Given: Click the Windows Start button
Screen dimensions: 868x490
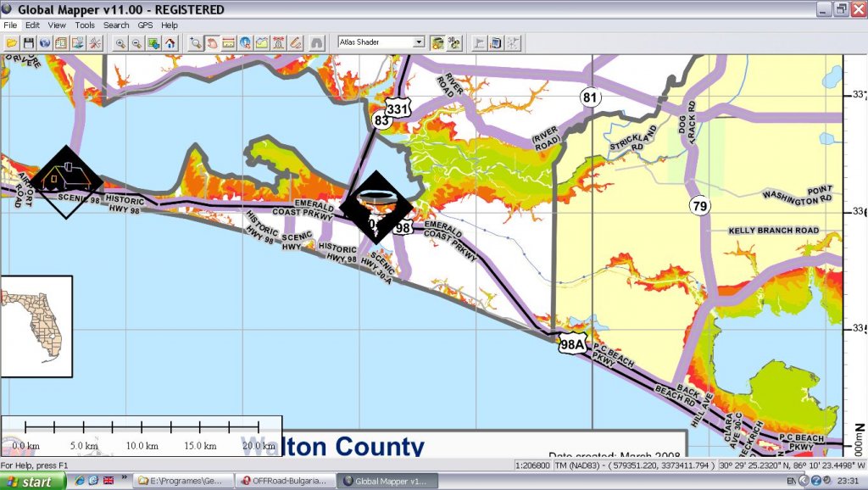Looking at the screenshot, I should (33, 482).
